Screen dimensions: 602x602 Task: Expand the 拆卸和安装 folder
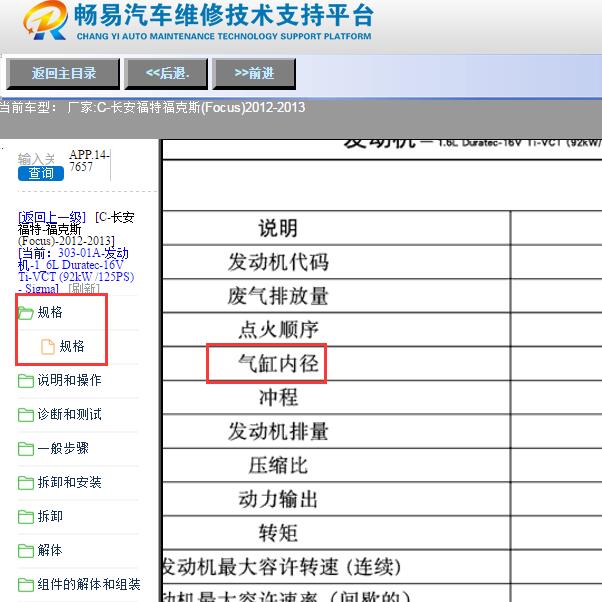(69, 482)
